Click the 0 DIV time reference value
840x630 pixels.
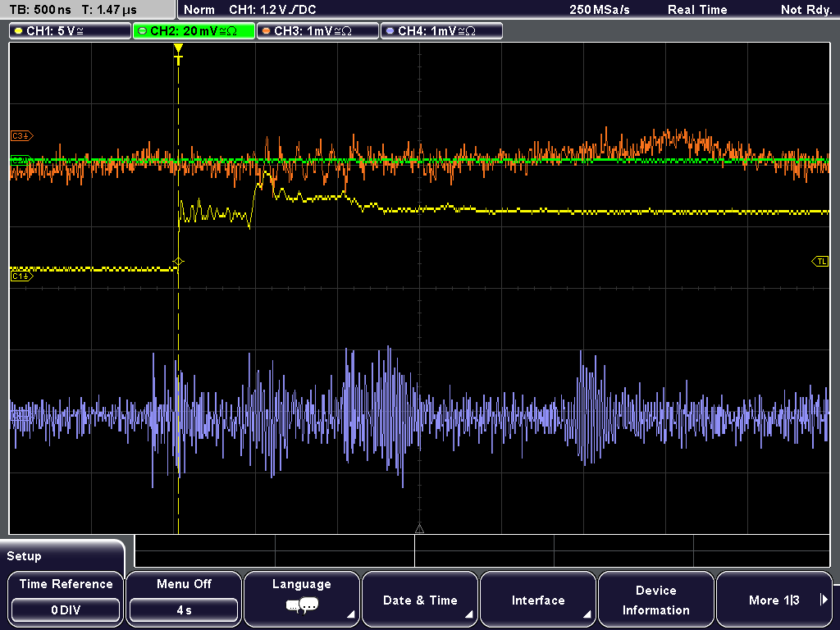click(66, 610)
